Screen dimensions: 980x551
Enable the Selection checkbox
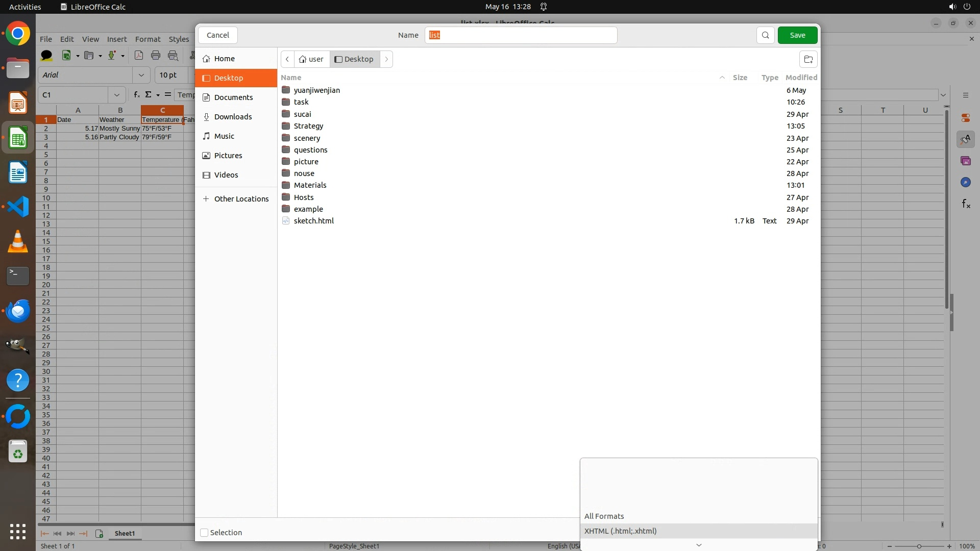point(205,533)
